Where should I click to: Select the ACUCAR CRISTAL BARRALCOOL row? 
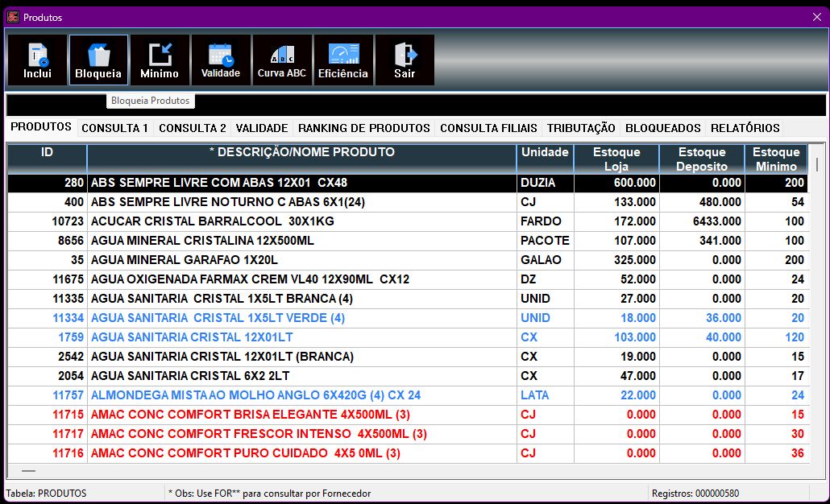pyautogui.click(x=242, y=221)
